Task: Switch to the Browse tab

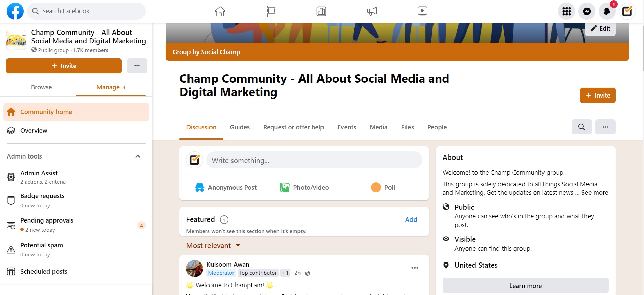Action: [41, 87]
